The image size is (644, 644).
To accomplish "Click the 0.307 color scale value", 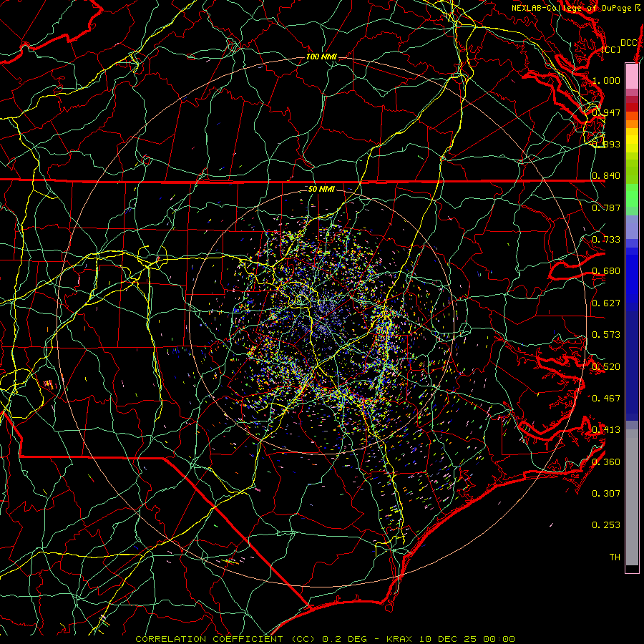I will click(x=606, y=493).
